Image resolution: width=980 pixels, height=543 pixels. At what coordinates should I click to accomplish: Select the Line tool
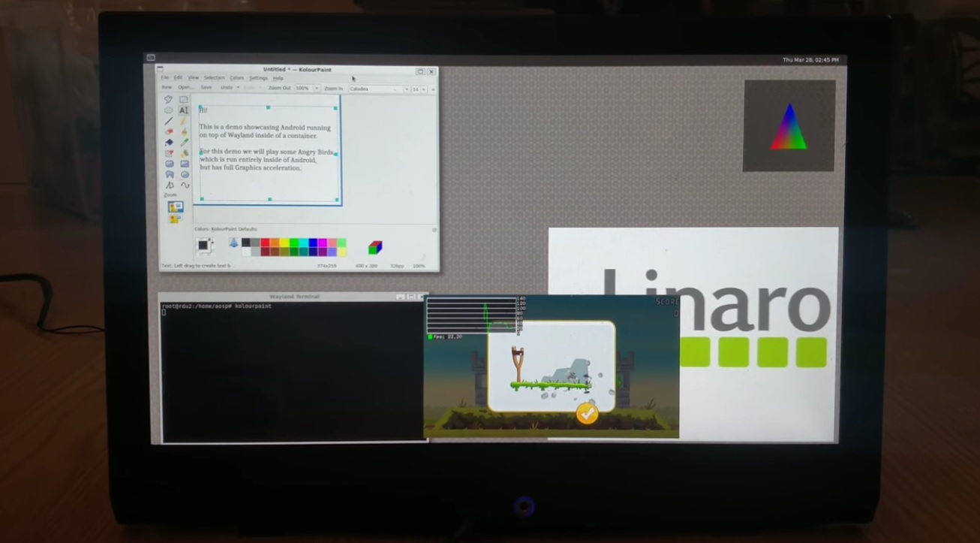point(169,120)
